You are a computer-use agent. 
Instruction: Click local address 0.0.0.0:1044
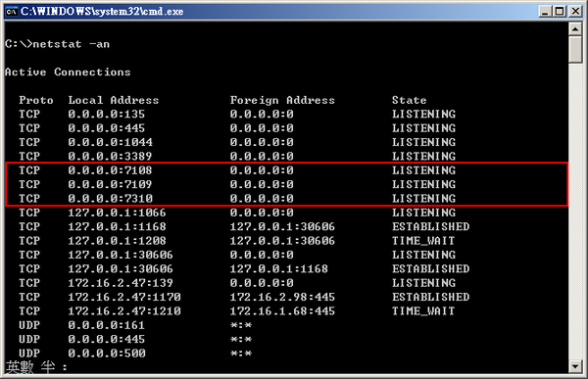110,142
